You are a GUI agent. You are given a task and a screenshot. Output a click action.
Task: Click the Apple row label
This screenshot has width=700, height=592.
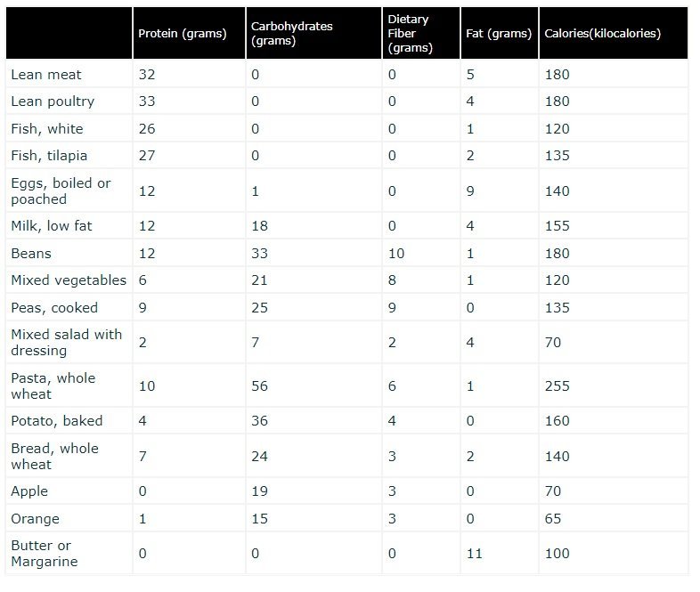pos(29,491)
